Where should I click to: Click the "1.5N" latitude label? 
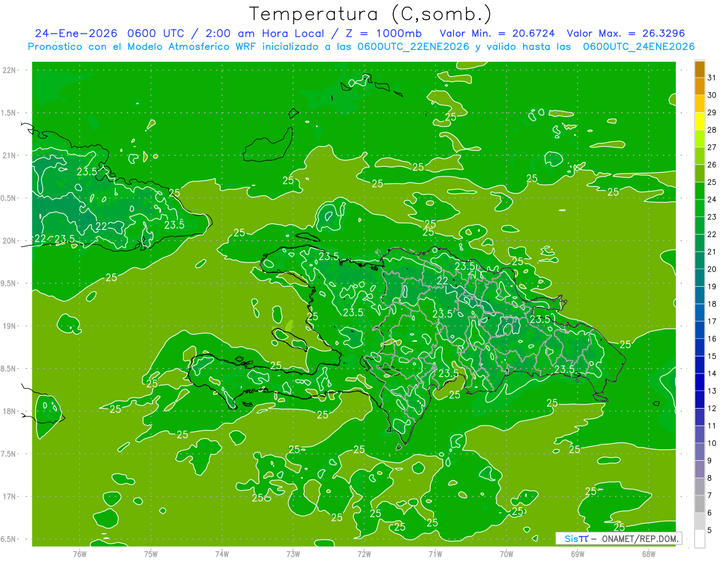(9, 113)
